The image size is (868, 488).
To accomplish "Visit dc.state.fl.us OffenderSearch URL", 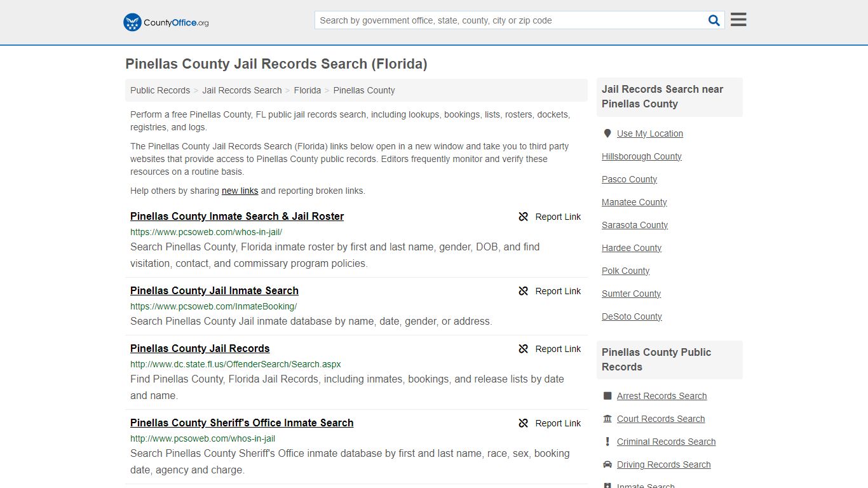I will point(236,364).
